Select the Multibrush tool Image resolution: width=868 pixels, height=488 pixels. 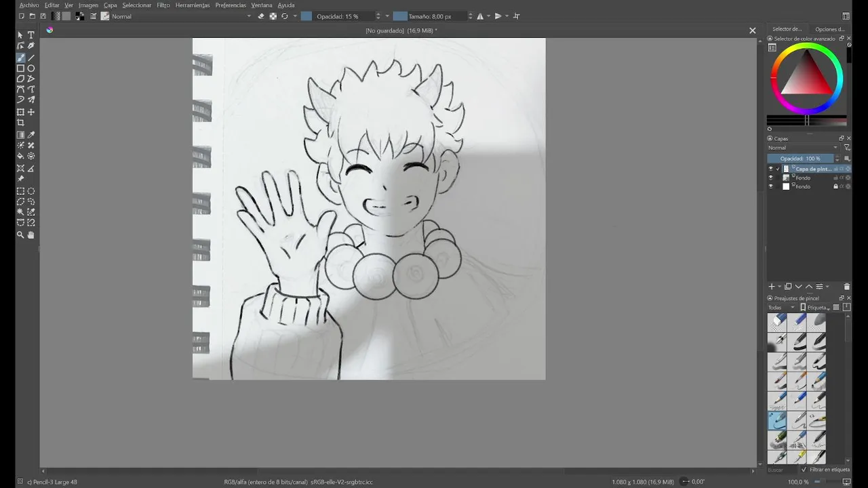click(31, 100)
